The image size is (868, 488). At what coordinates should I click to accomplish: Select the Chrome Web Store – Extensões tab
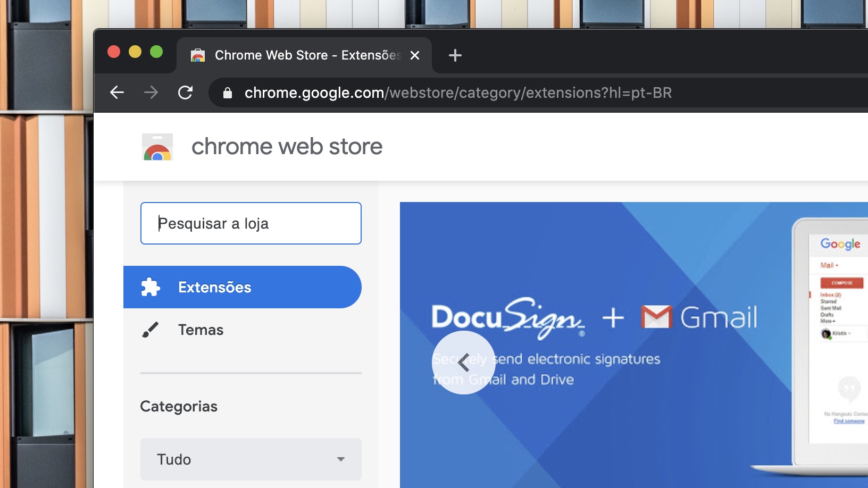point(304,55)
